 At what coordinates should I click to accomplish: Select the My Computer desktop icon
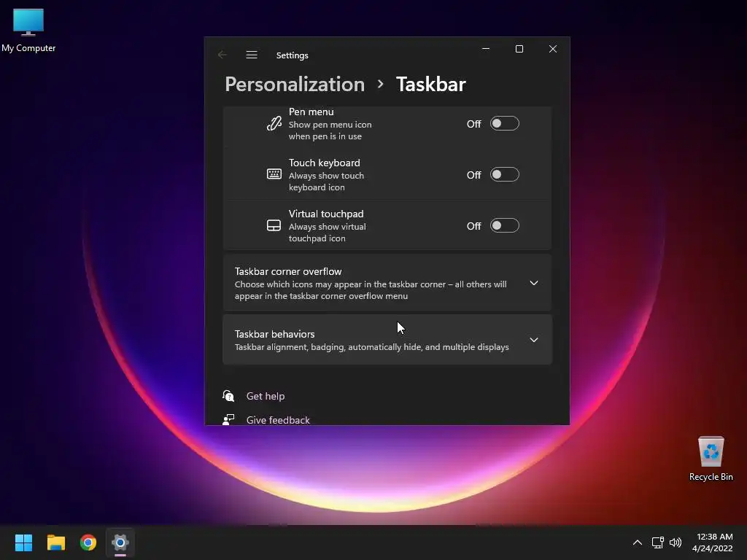coord(28,30)
